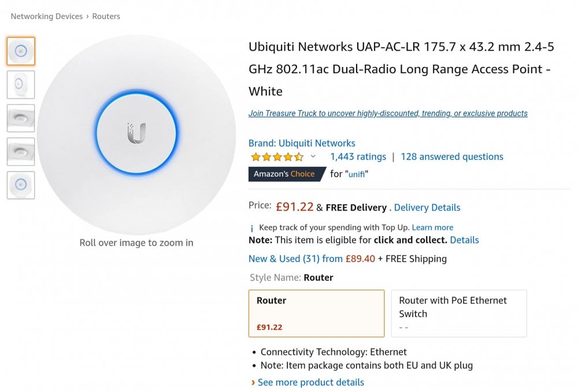
Task: Select the fifth product thumbnail image
Action: (21, 185)
